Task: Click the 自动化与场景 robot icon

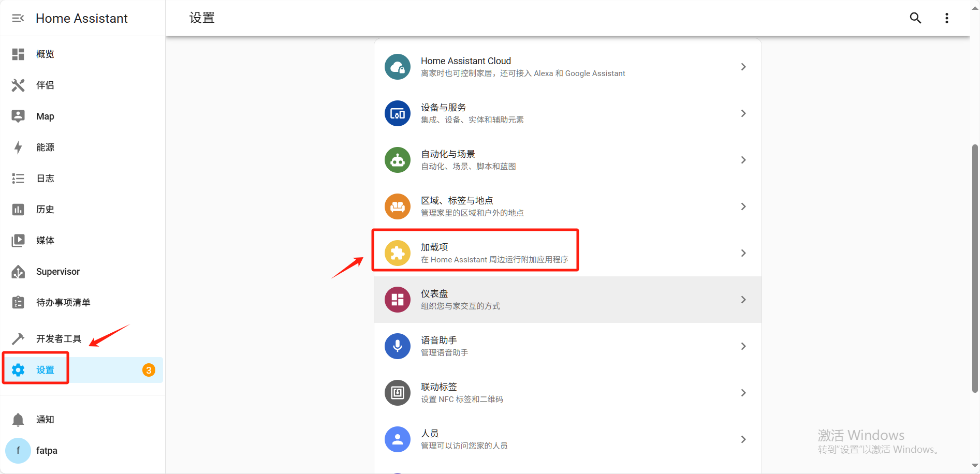Action: point(398,160)
